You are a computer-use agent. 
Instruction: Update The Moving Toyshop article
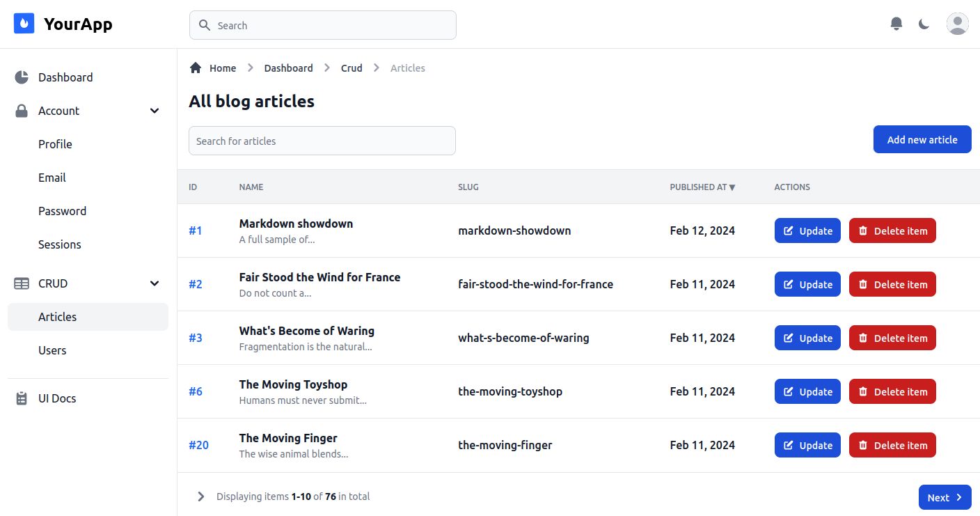pos(807,391)
